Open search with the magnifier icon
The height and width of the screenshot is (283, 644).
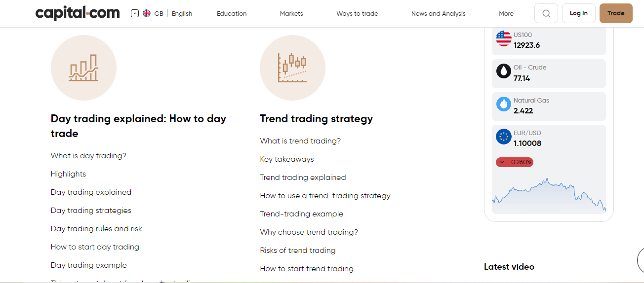click(546, 13)
